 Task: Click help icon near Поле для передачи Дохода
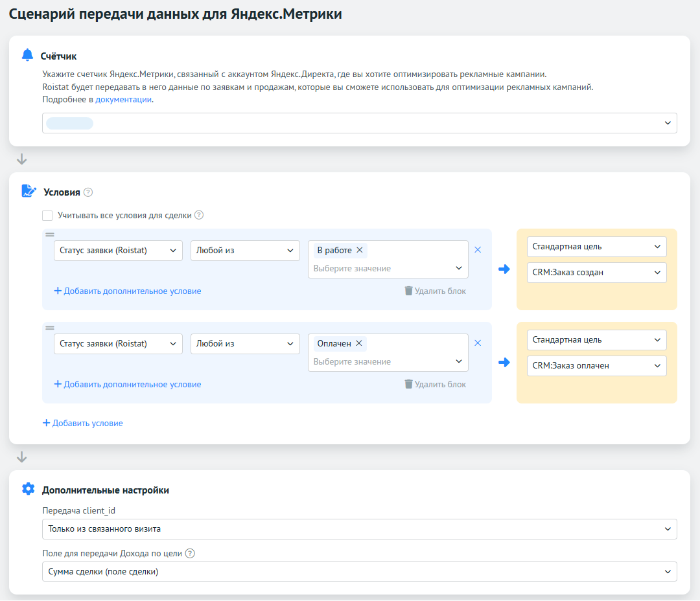point(190,553)
